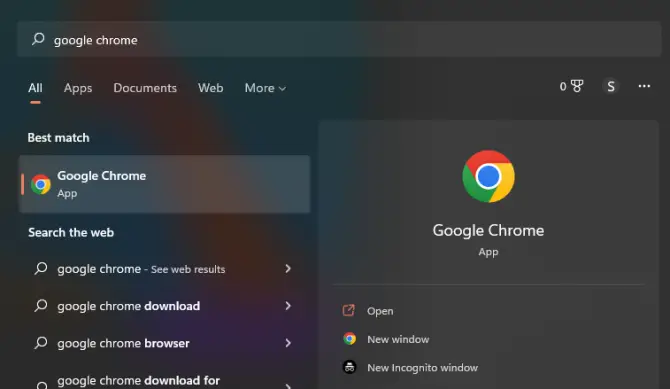Click the S user account avatar

pyautogui.click(x=611, y=86)
